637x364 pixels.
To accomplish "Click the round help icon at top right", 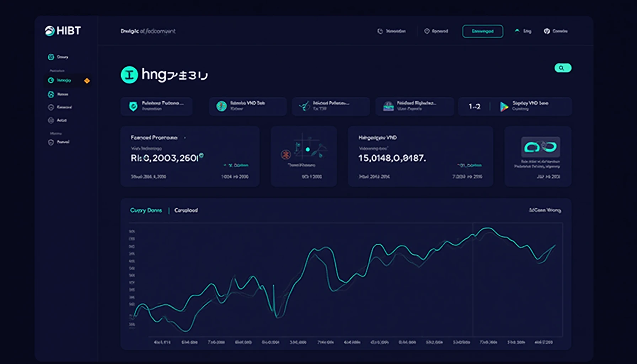I will 547,31.
